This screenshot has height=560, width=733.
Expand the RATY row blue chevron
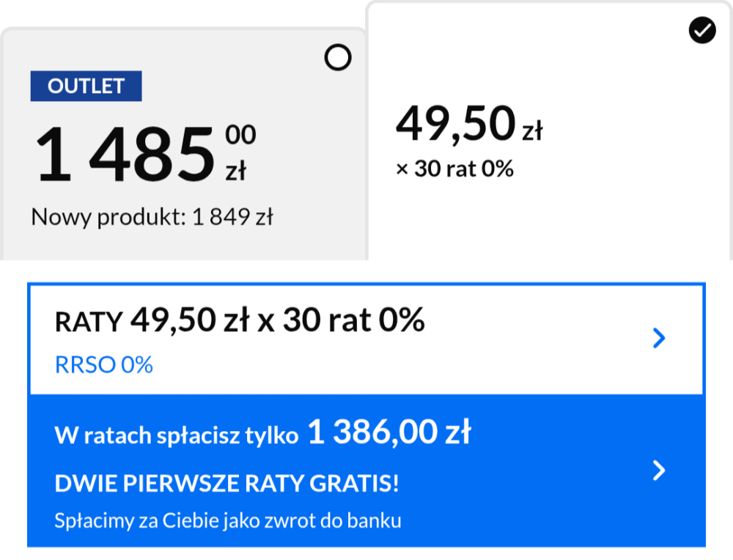pos(659,338)
